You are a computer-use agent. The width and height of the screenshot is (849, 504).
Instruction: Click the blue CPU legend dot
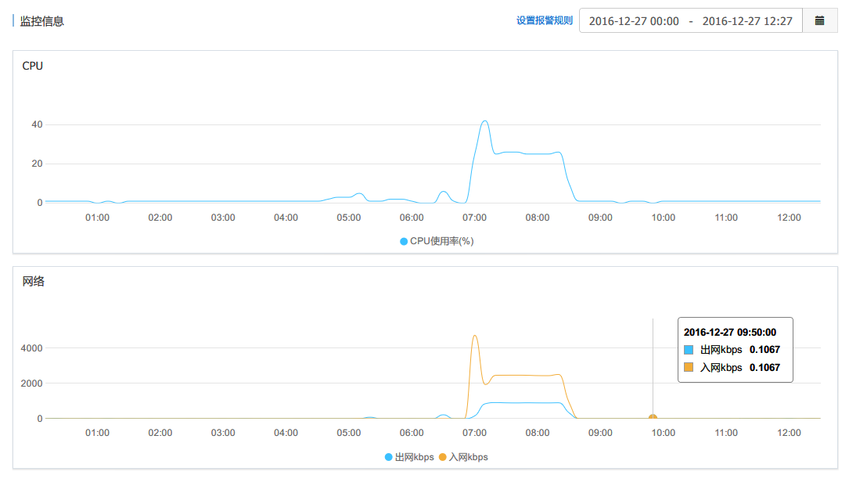point(404,241)
